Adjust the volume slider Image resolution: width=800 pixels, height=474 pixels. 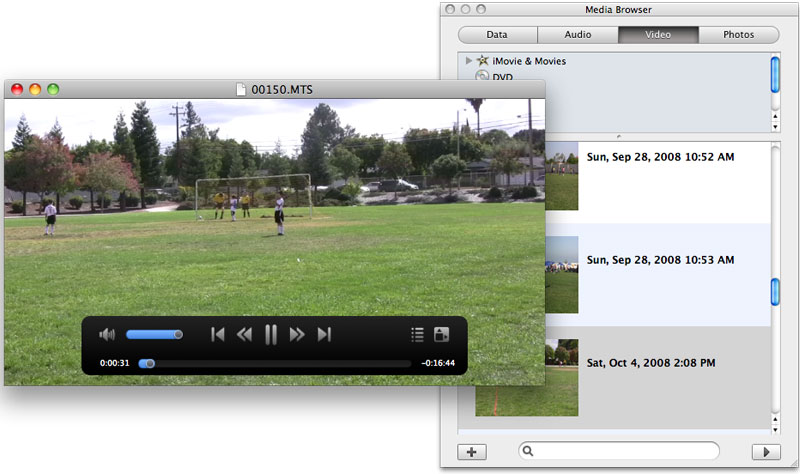coord(154,335)
